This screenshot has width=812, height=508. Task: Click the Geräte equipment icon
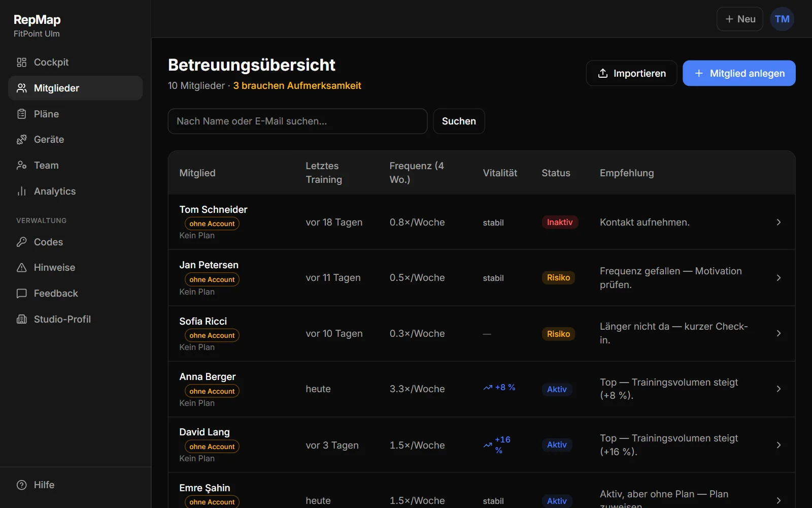pos(21,140)
